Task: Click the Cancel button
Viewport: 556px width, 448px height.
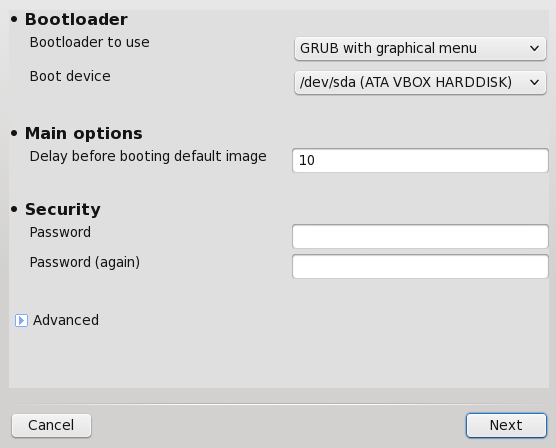Action: coord(51,425)
